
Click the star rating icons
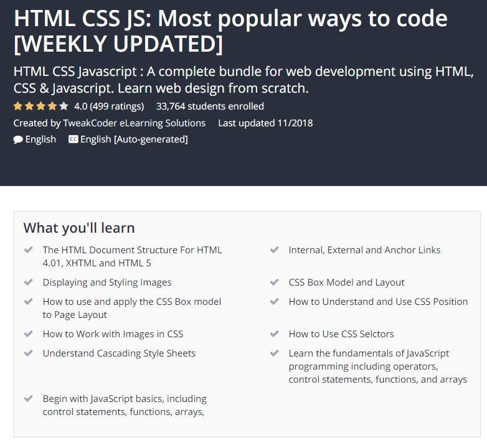click(x=40, y=106)
